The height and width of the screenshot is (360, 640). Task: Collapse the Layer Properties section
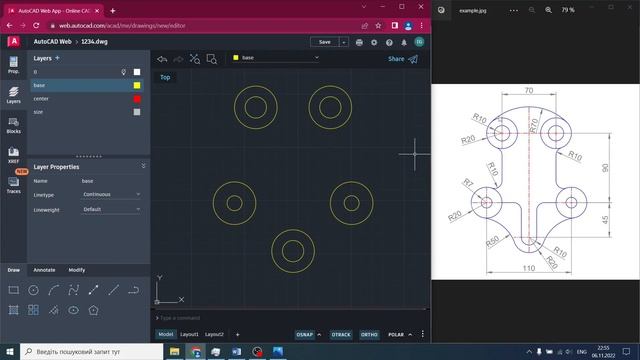click(143, 166)
